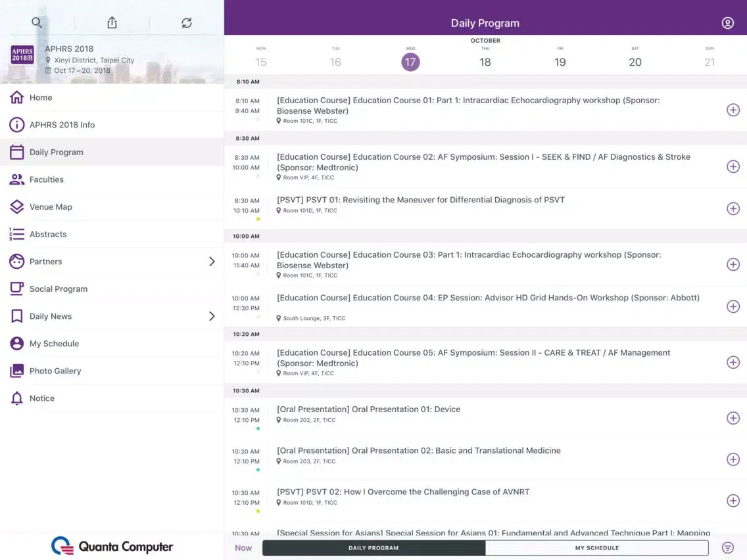747x560 pixels.
Task: Click the APHRS 2018 event logo
Action: [x=22, y=55]
